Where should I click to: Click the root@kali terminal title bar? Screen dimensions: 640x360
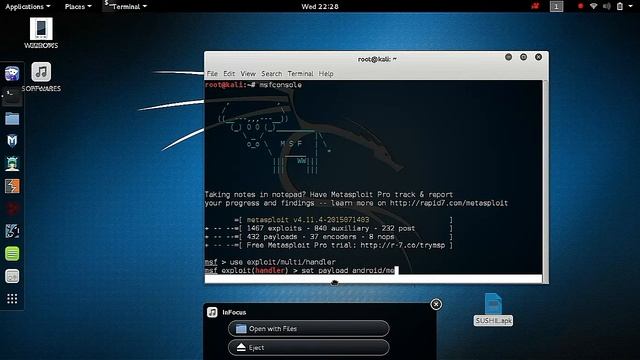pyautogui.click(x=376, y=59)
